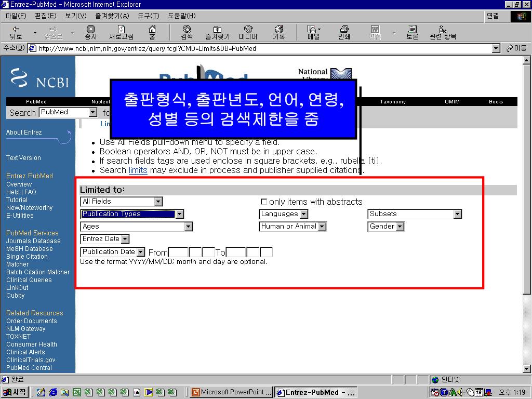Screen dimensions: 532x399
Task: Open the Languages dropdown
Action: coord(283,214)
